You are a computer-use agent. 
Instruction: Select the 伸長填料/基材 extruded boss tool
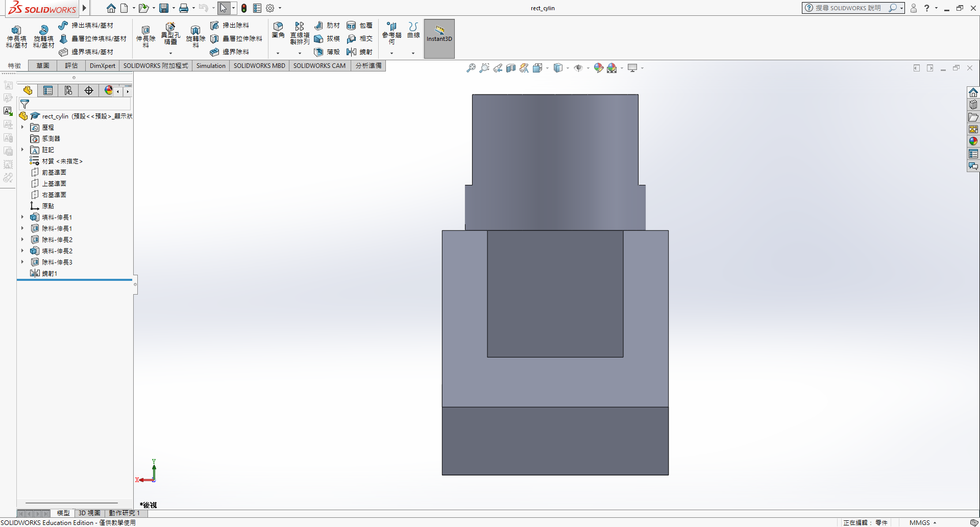click(x=16, y=36)
